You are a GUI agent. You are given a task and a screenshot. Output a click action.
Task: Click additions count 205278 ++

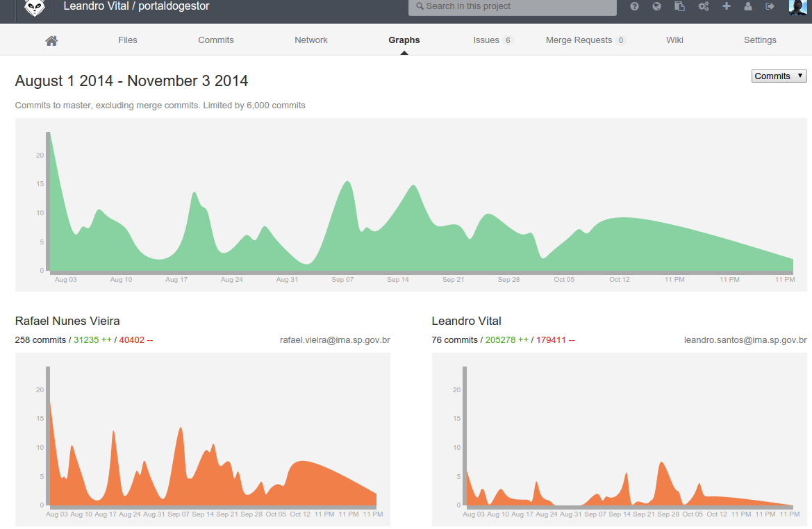click(x=507, y=340)
